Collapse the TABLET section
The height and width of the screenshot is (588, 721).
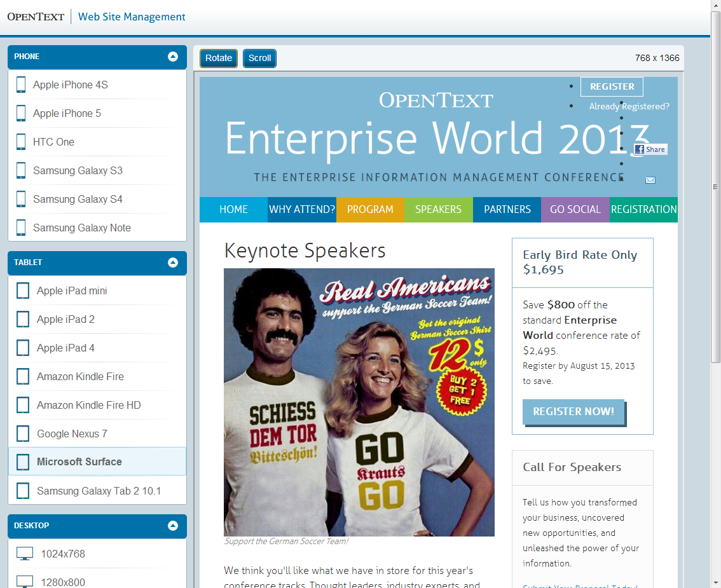coord(173,263)
